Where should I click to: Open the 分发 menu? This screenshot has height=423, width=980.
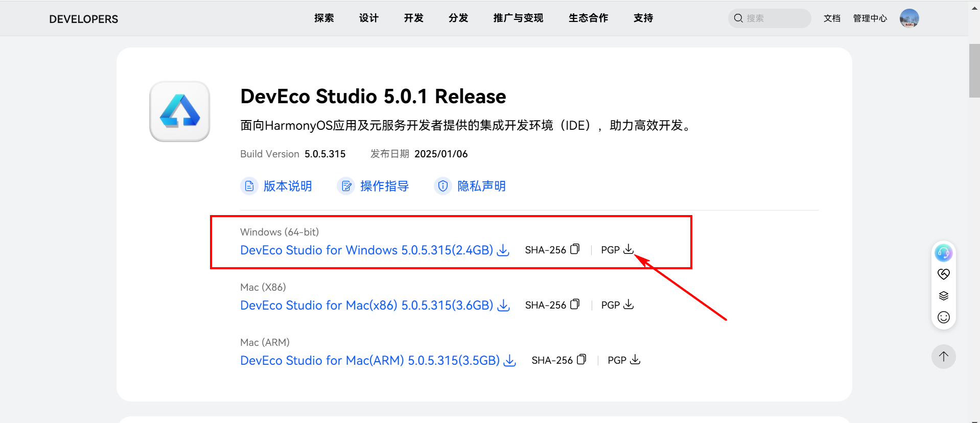(x=458, y=18)
